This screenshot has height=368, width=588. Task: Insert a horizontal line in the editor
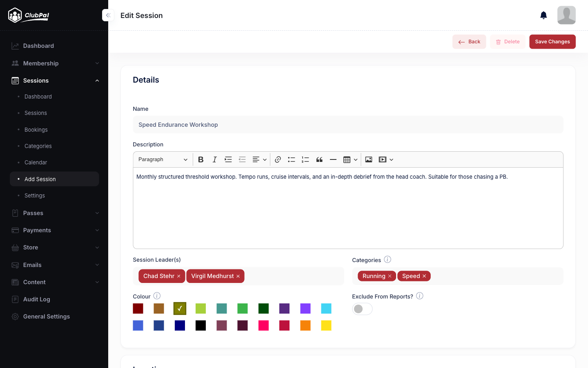333,159
